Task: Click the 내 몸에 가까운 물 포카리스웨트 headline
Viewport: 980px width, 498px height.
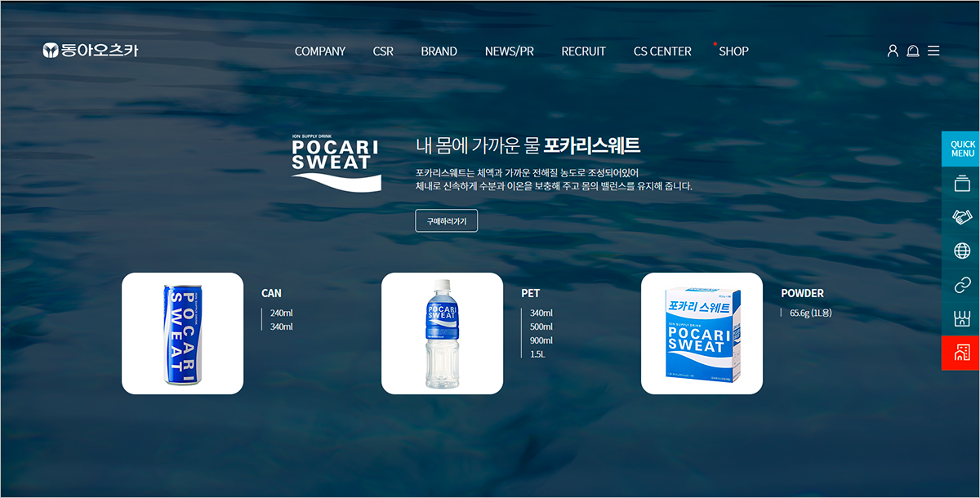Action: [528, 146]
